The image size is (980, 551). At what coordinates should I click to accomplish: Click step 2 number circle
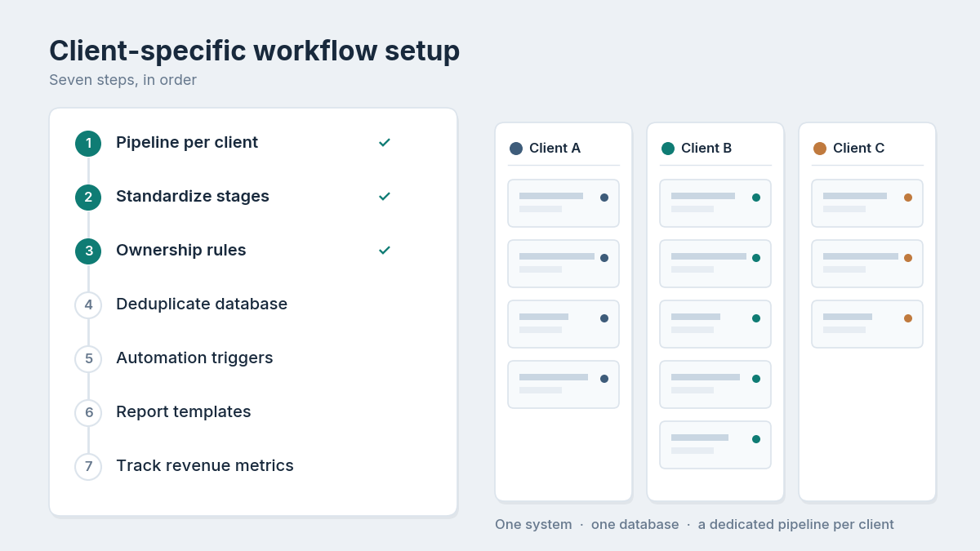pyautogui.click(x=88, y=198)
